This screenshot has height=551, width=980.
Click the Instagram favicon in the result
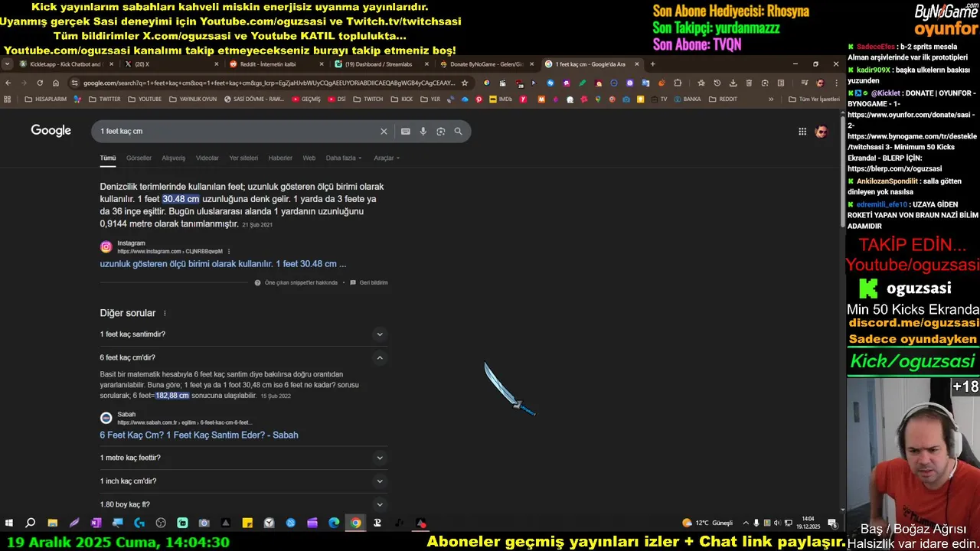point(106,246)
